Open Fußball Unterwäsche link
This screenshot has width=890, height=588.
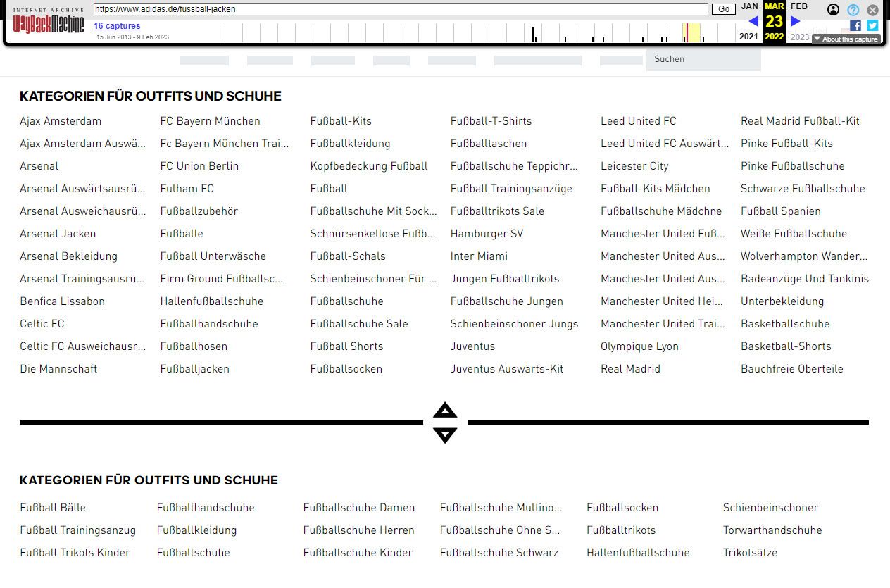pos(213,256)
